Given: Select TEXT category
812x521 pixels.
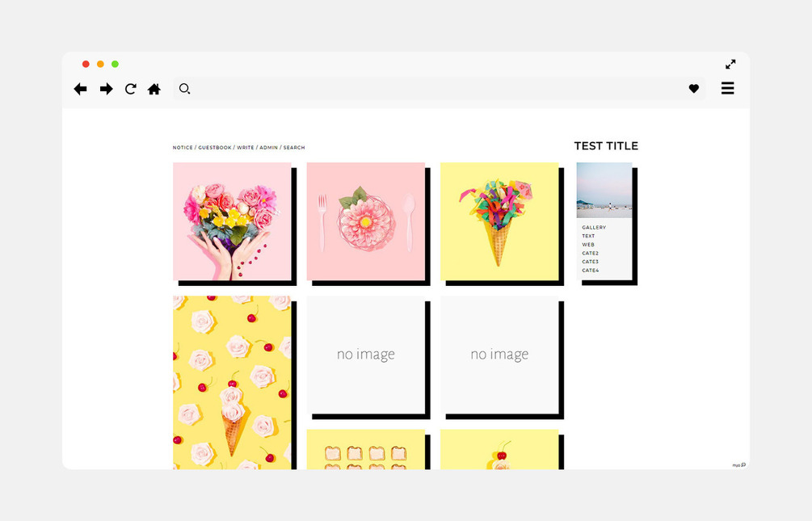Looking at the screenshot, I should point(588,236).
